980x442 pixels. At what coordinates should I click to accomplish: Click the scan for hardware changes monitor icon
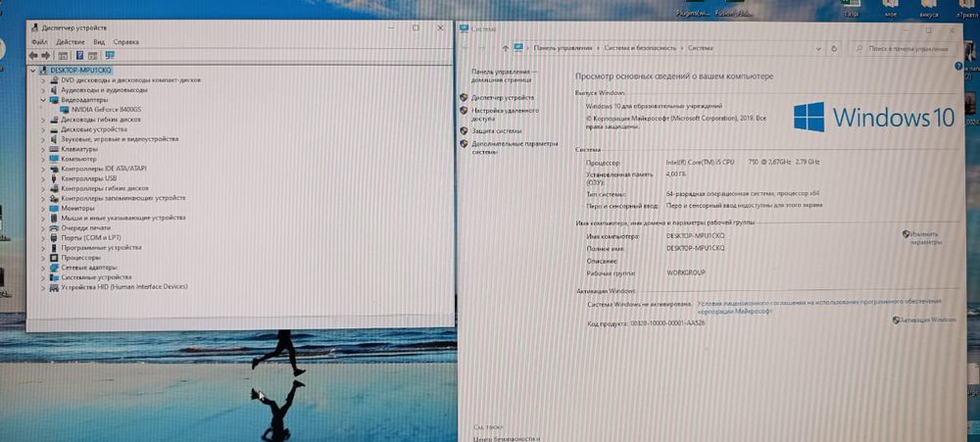tap(110, 56)
